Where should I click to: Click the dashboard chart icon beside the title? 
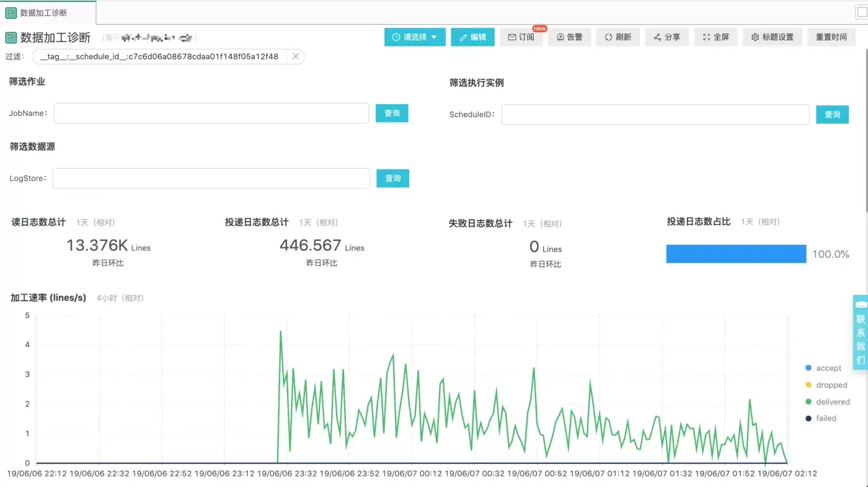[x=11, y=38]
